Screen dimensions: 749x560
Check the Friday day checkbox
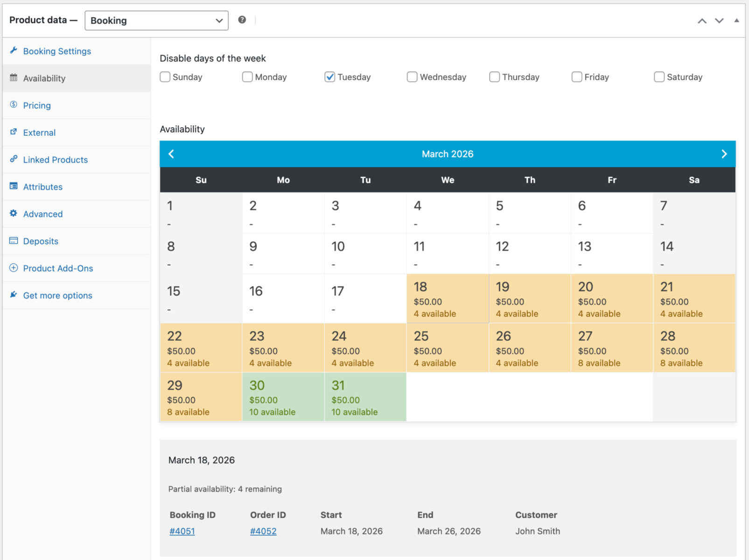[x=577, y=77]
